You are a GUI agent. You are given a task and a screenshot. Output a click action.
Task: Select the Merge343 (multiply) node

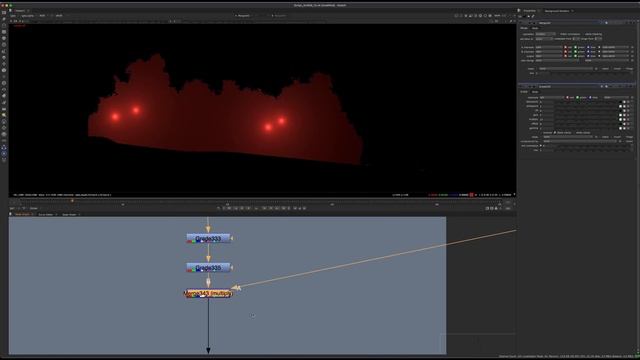click(x=209, y=293)
